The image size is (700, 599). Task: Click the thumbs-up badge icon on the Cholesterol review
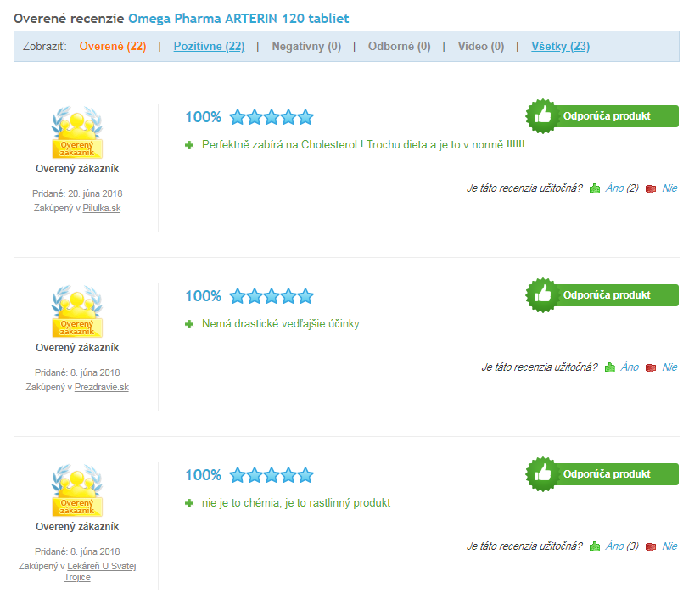point(542,116)
